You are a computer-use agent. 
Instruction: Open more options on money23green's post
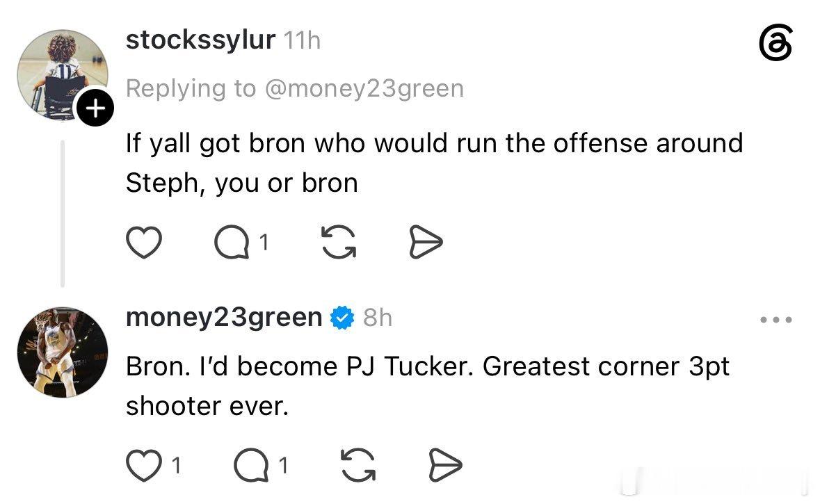point(776,319)
